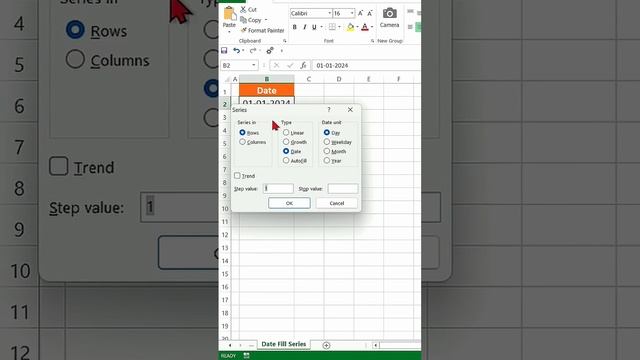
Task: Choose the Linear series type
Action: tap(286, 133)
